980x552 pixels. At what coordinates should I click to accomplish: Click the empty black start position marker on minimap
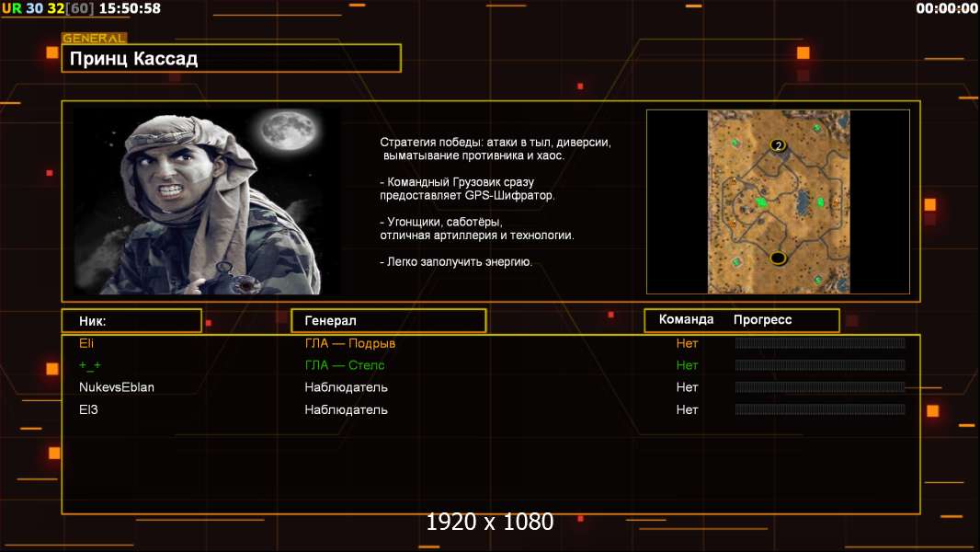(x=778, y=258)
